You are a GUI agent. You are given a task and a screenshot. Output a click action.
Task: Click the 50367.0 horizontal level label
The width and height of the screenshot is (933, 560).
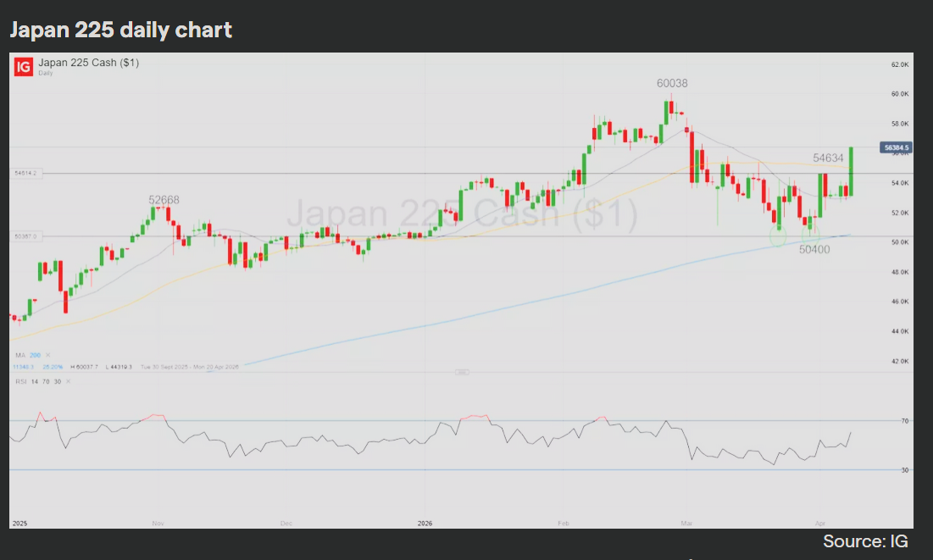(26, 236)
